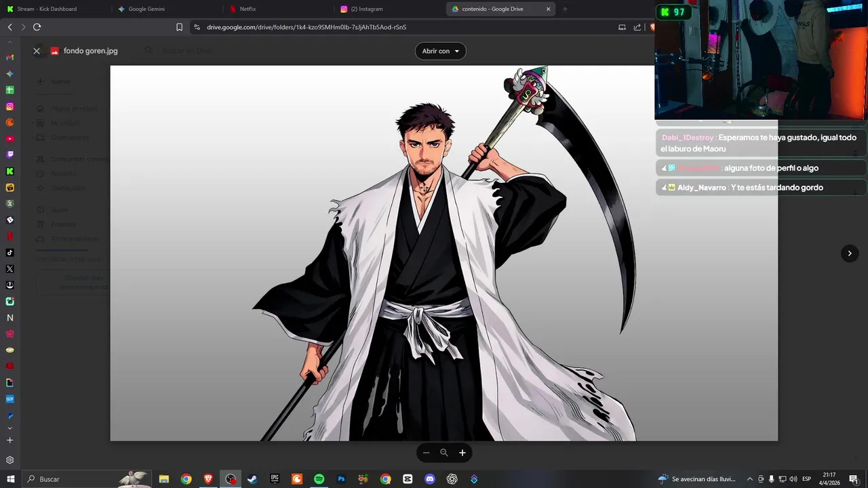Viewport: 868px width, 488px height.
Task: Switch to the Netflix tab
Action: click(x=278, y=9)
